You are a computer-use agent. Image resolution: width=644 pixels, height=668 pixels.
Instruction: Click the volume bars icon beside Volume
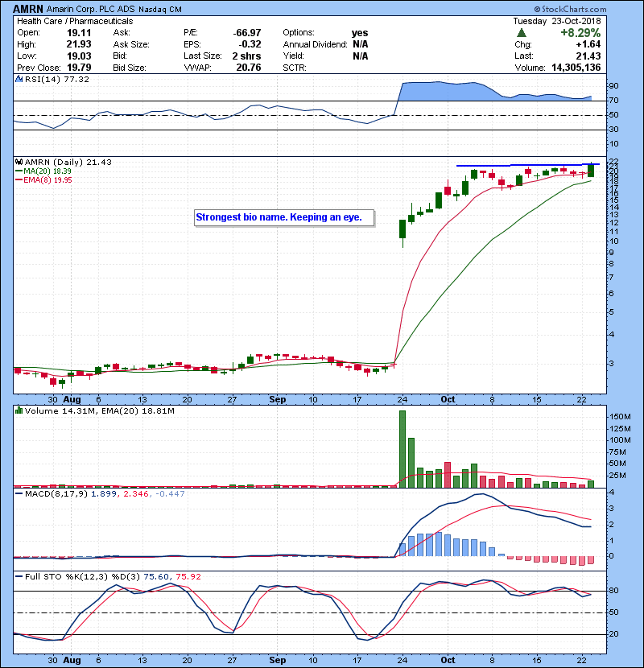19,410
